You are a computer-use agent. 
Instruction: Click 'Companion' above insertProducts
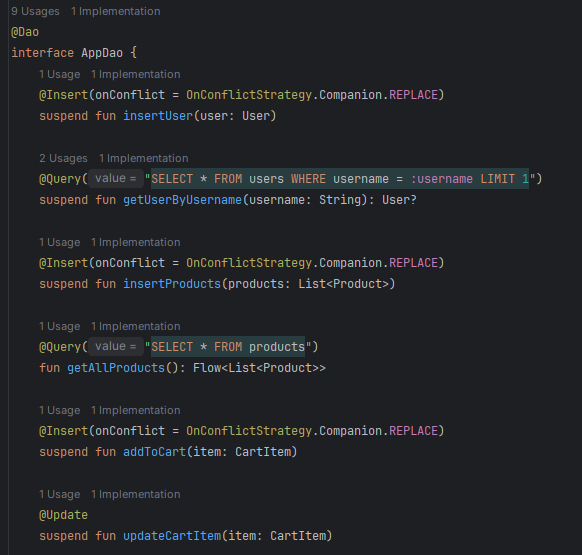[350, 263]
